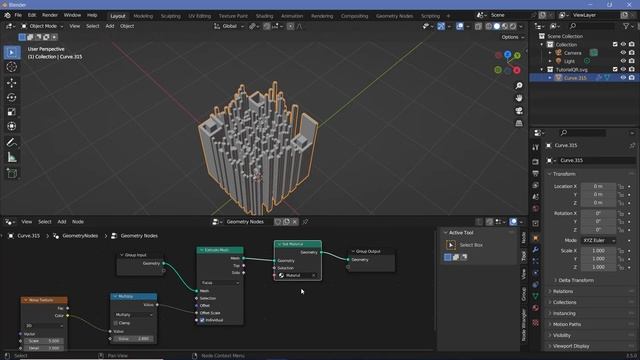Switch to the Shading workspace tab
The width and height of the screenshot is (640, 360).
pos(264,16)
